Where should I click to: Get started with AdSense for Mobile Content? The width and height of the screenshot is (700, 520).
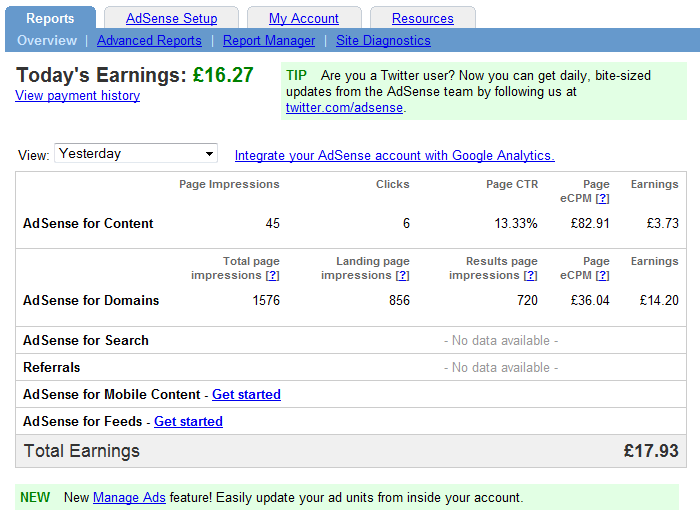click(246, 395)
